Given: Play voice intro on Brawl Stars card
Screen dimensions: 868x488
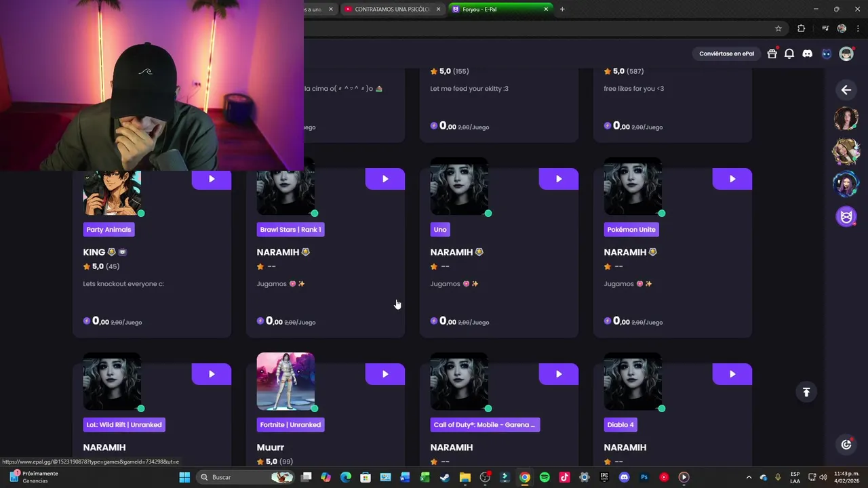Looking at the screenshot, I should point(385,179).
